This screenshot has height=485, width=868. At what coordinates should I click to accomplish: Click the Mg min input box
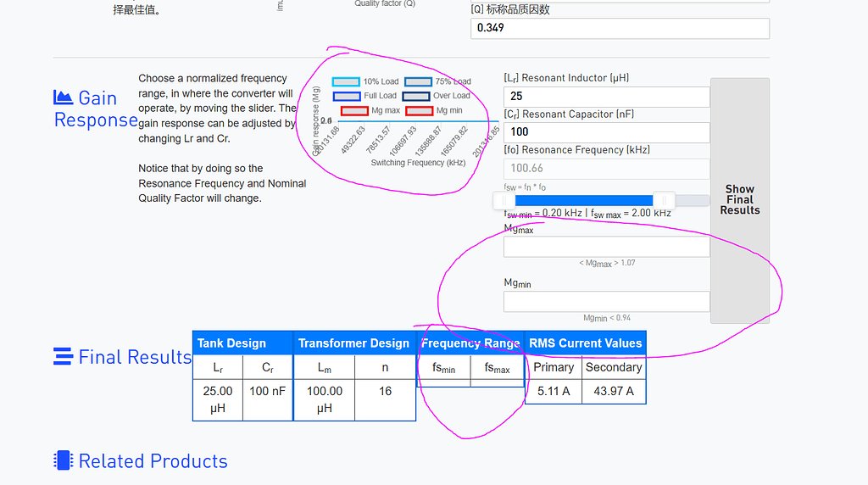pos(606,302)
